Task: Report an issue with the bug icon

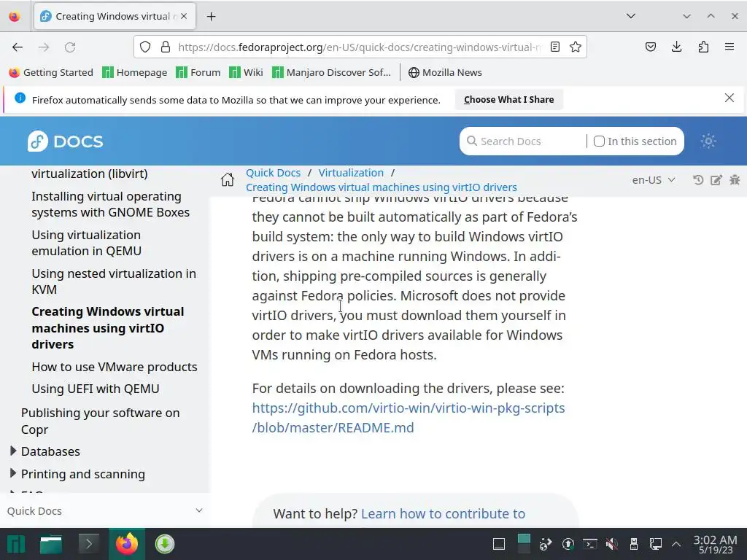Action: [x=735, y=180]
